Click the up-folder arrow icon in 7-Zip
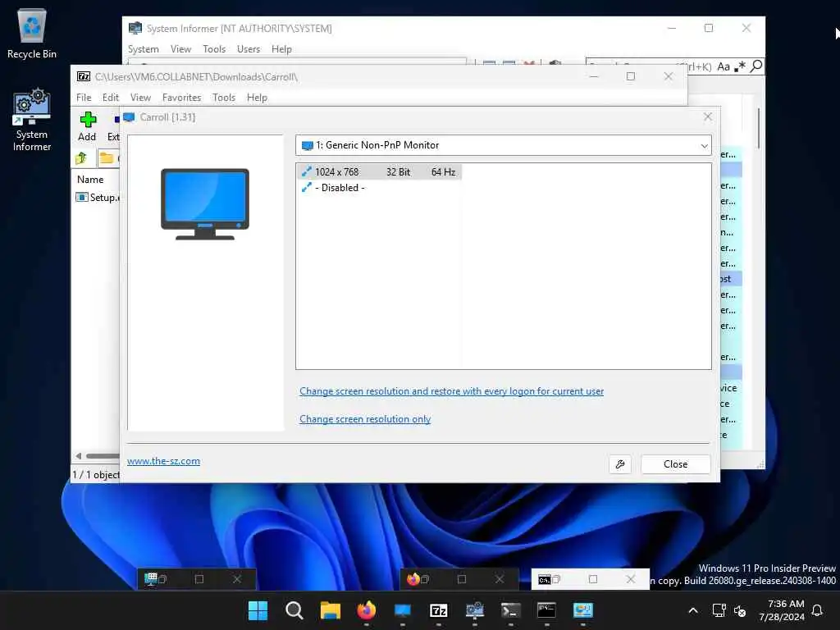 81,158
